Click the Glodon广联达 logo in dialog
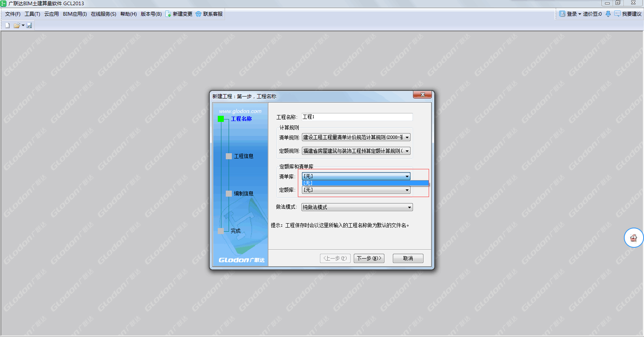The width and height of the screenshot is (644, 337). (242, 260)
